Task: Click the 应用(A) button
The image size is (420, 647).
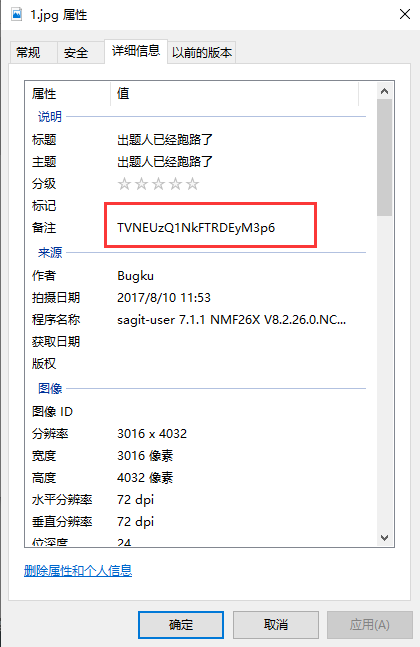Action: (370, 625)
